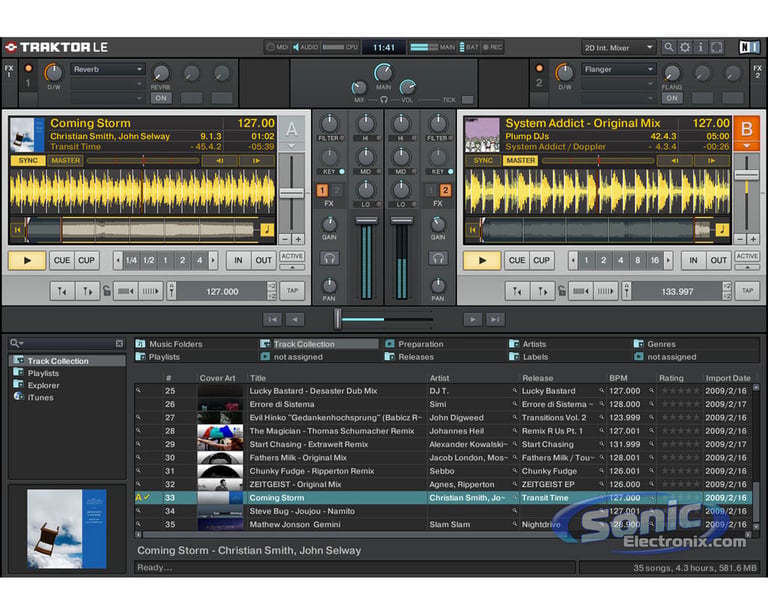The image size is (768, 614).
Task: Click deck B tempo fader handle
Action: click(746, 175)
